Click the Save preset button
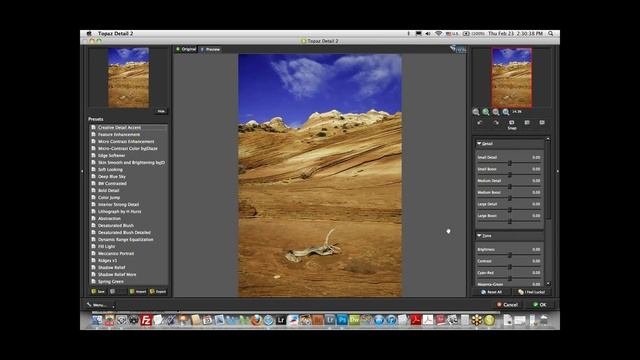Screen dimensions: 640x360 pos(98,291)
